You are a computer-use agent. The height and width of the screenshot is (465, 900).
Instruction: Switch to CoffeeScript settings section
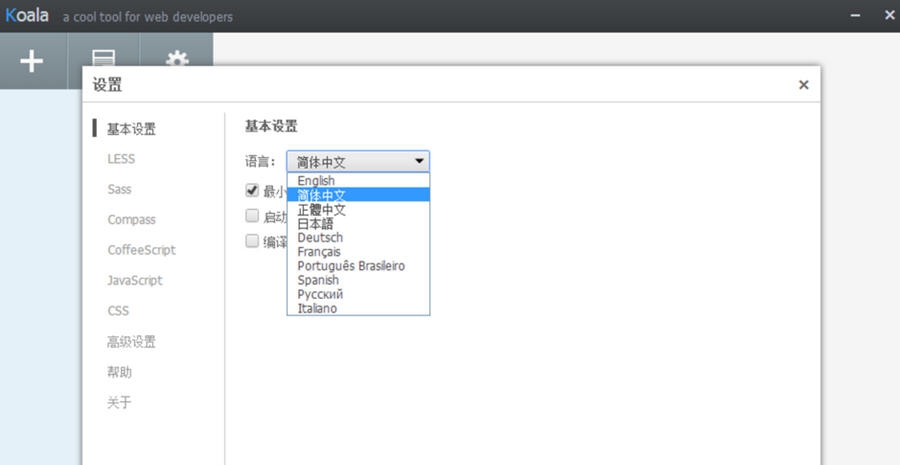142,250
